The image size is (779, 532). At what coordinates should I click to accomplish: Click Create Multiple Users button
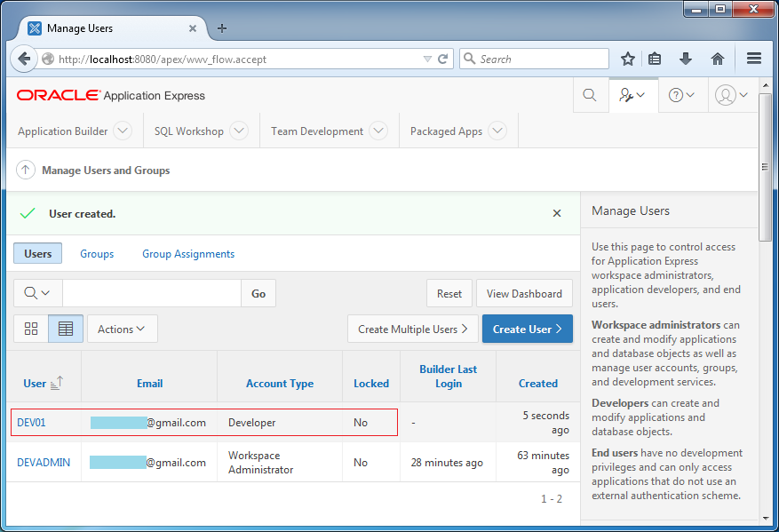coord(413,329)
